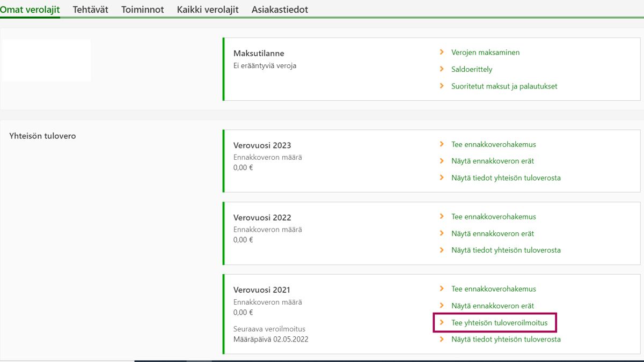The image size is (644, 362).
Task: Click the Verovuosi 2021 card title
Action: tap(262, 290)
